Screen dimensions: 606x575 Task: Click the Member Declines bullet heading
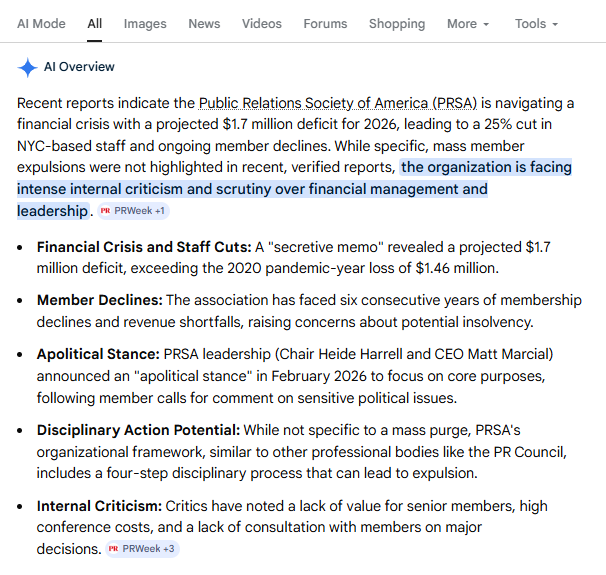tap(99, 300)
